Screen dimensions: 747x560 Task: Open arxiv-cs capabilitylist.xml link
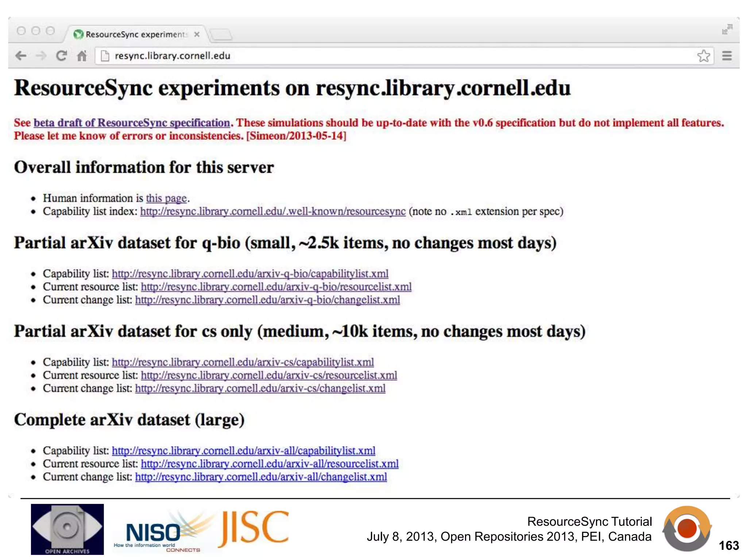243,362
